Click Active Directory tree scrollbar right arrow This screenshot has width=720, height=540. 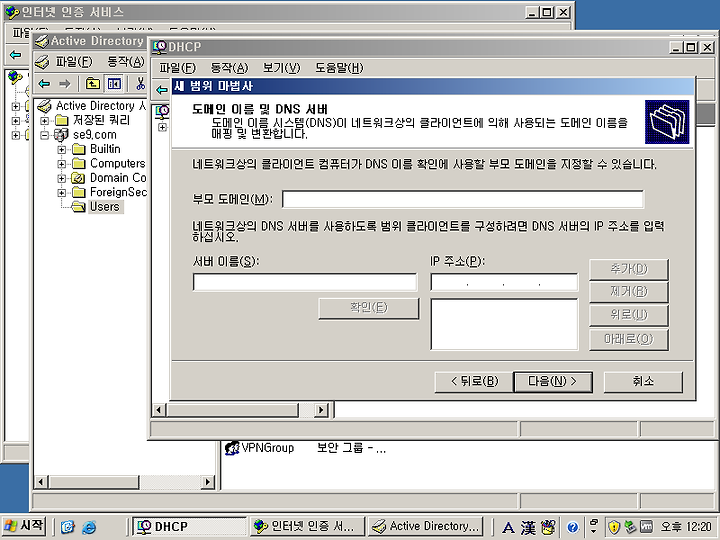(208, 482)
